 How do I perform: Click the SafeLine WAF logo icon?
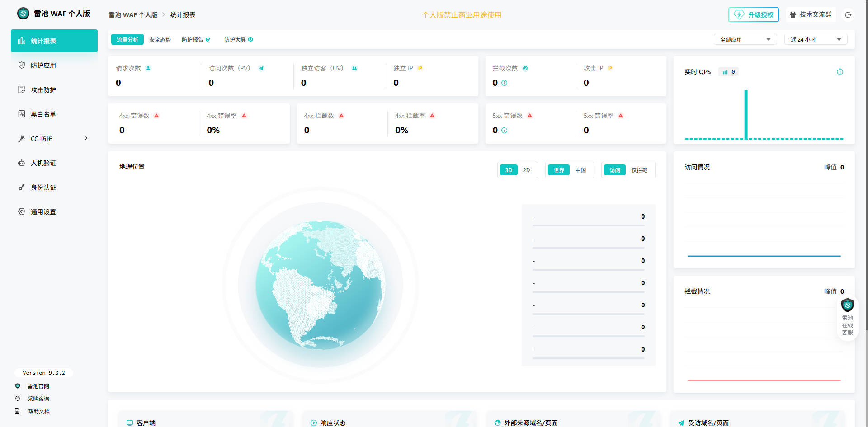pyautogui.click(x=23, y=14)
